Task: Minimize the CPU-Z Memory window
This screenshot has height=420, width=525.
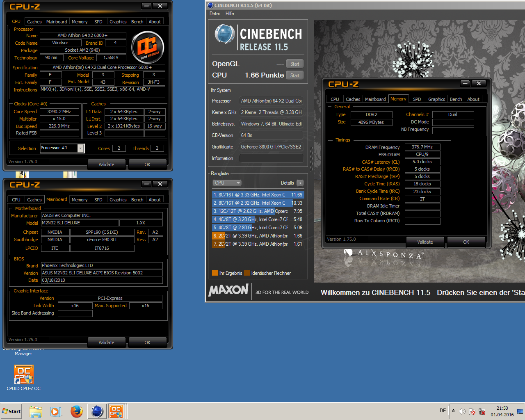Action: point(465,83)
